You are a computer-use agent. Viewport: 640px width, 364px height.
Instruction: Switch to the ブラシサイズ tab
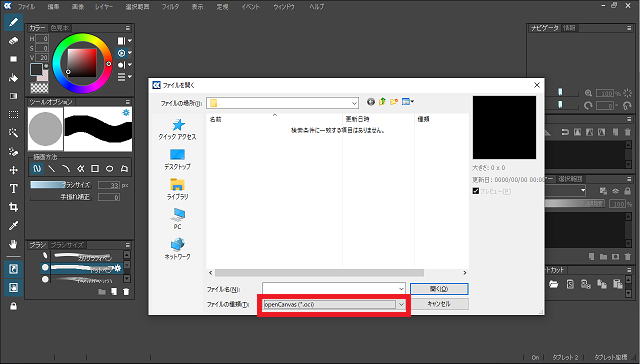click(67, 245)
